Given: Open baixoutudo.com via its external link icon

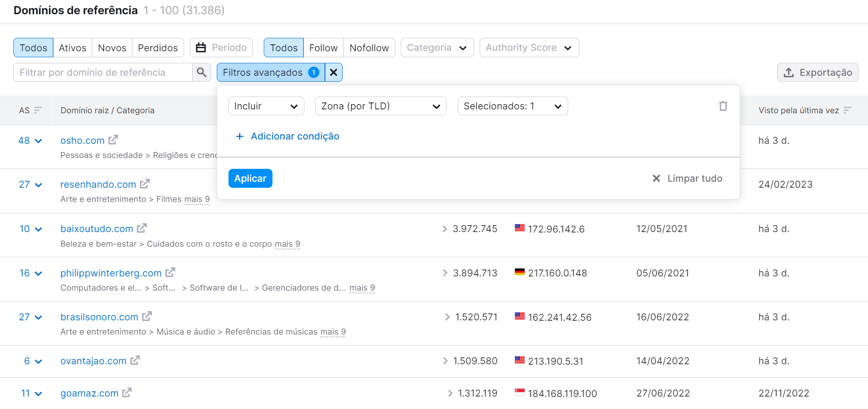Looking at the screenshot, I should point(142,228).
